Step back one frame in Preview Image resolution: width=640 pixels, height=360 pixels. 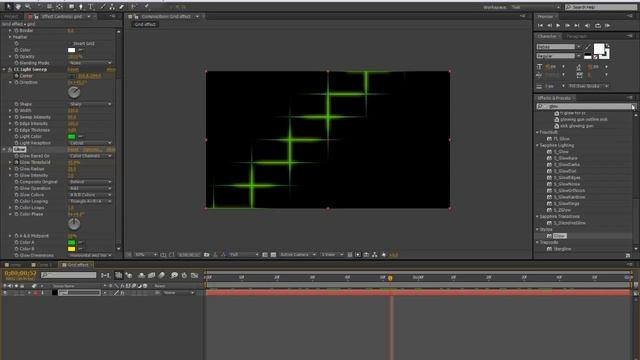coord(549,25)
